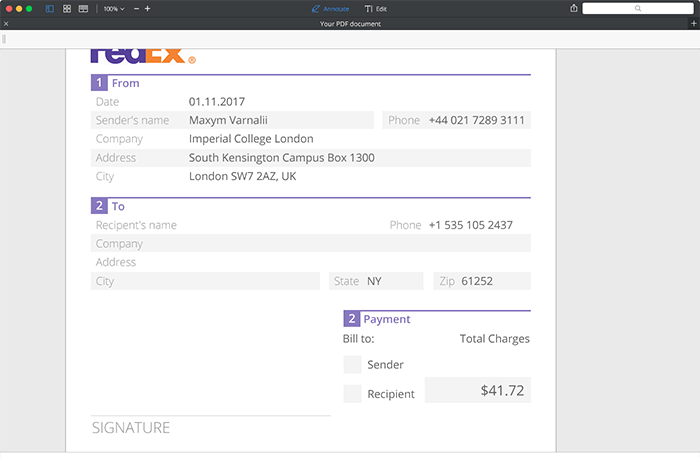
Task: Click the 'To' section heading
Action: click(x=118, y=206)
